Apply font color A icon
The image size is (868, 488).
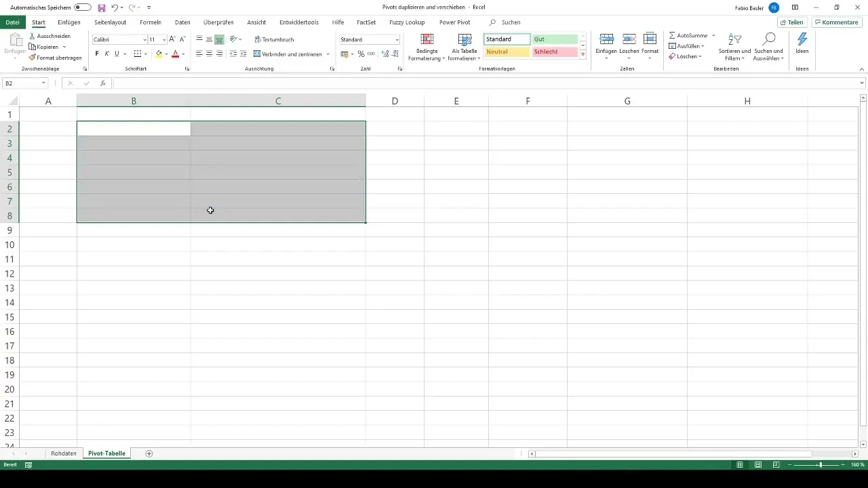pos(175,54)
